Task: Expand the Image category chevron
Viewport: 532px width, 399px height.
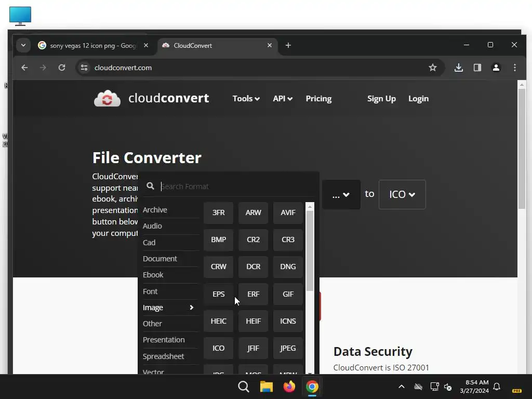Action: pyautogui.click(x=191, y=307)
